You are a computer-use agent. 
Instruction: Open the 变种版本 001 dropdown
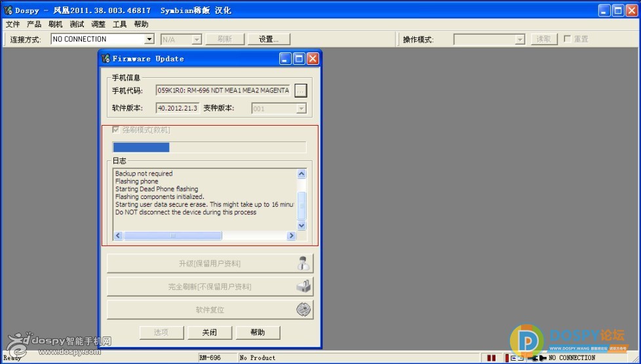pyautogui.click(x=301, y=109)
